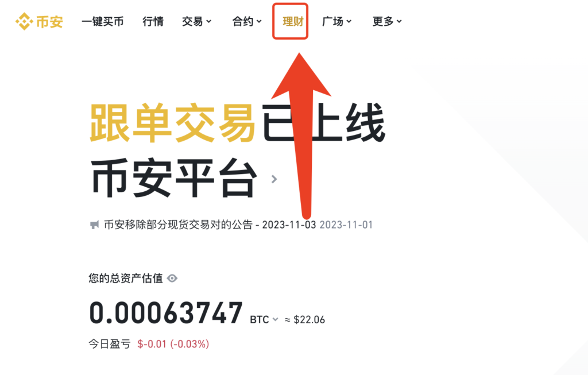The width and height of the screenshot is (588, 375).
Task: Toggle total asset value visibility eye icon
Action: point(172,279)
